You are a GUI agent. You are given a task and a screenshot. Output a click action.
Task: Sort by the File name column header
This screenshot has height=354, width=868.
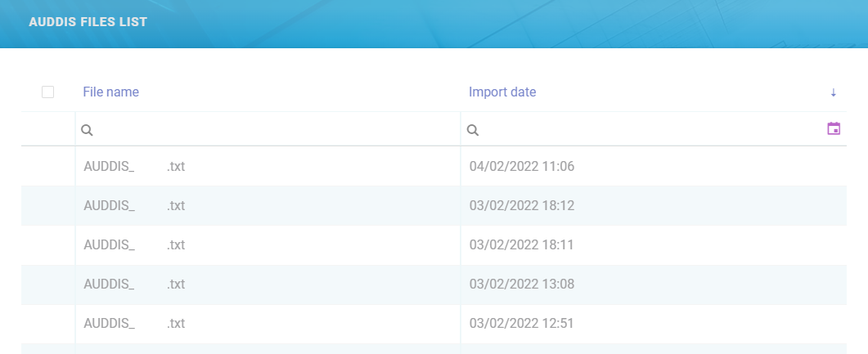pyautogui.click(x=110, y=92)
